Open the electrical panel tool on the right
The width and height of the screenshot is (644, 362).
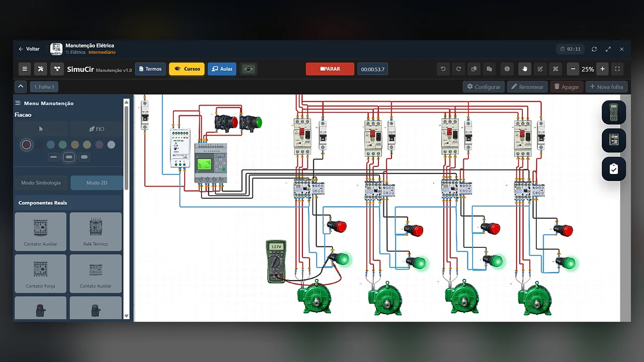[x=614, y=140]
